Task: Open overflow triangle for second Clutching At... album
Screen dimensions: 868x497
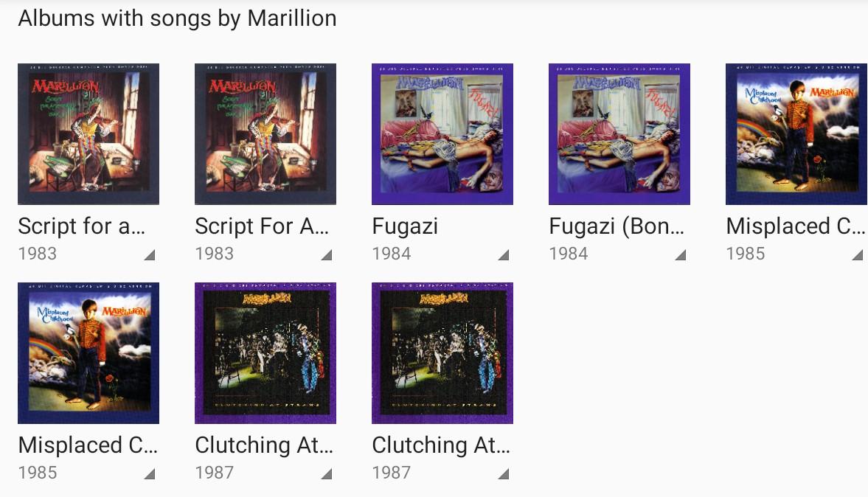Action: click(503, 473)
